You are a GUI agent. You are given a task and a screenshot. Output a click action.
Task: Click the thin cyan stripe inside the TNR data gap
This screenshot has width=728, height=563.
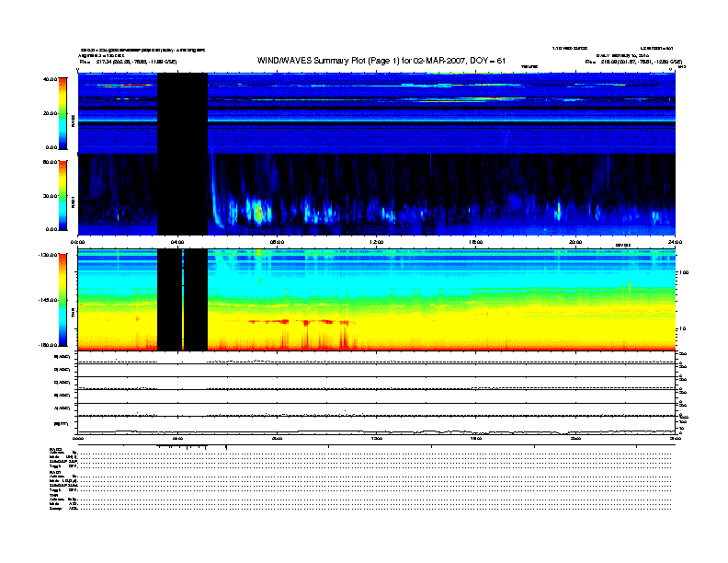click(x=183, y=300)
